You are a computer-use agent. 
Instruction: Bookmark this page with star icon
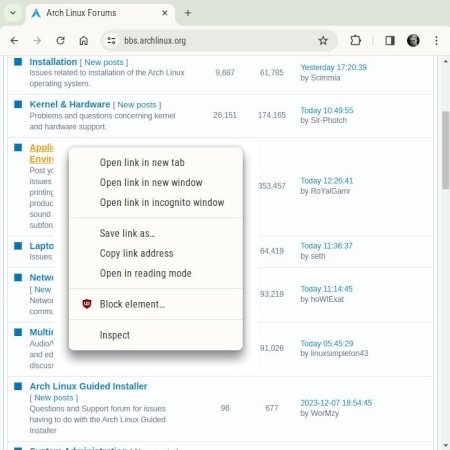coord(323,41)
